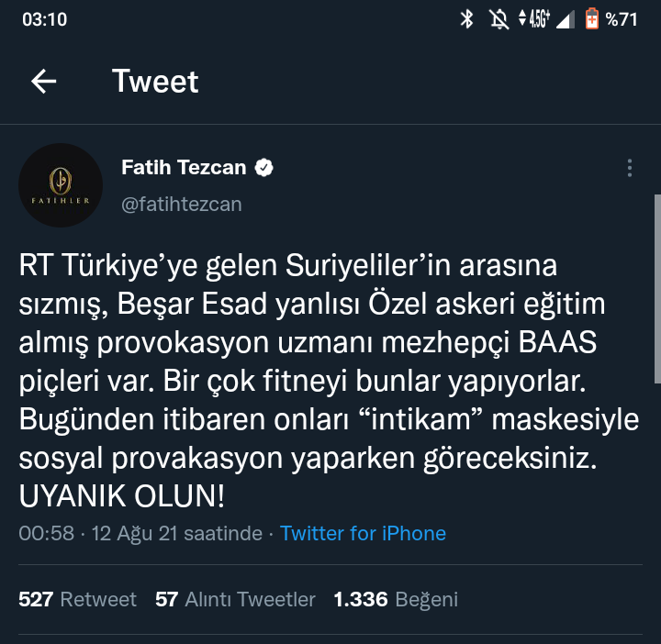This screenshot has height=644, width=661.
Task: Click the scrollbar on the right edge
Action: coord(656,289)
